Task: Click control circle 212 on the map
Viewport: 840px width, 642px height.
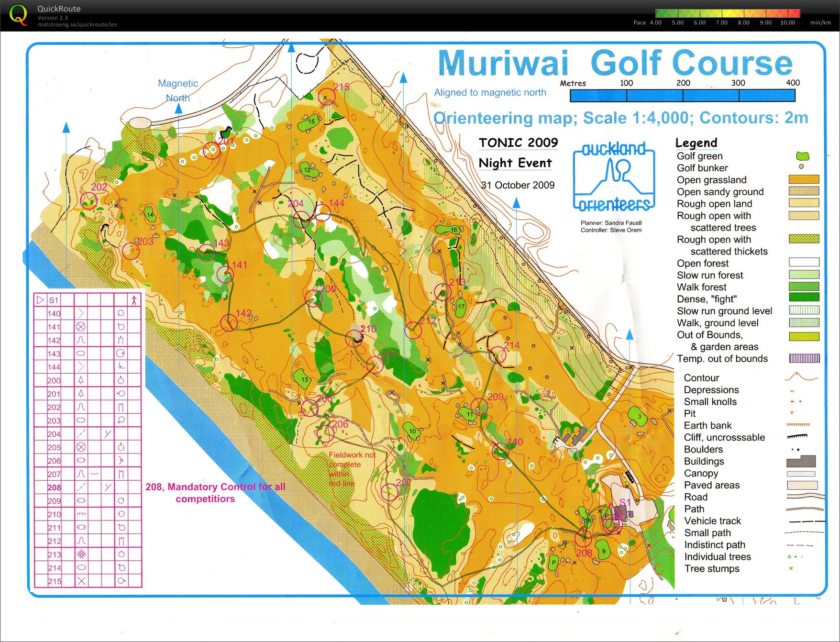Action: tap(413, 331)
